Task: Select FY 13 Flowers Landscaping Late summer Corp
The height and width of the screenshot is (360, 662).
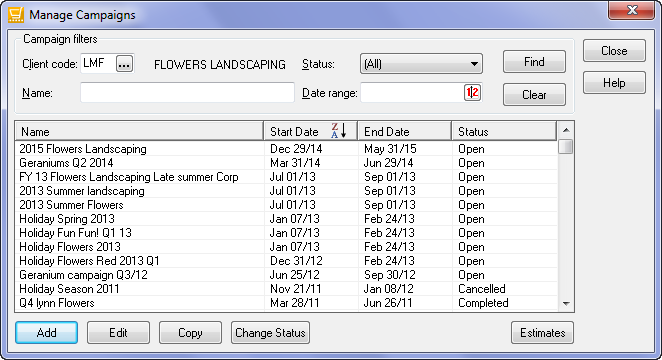Action: pos(287,176)
